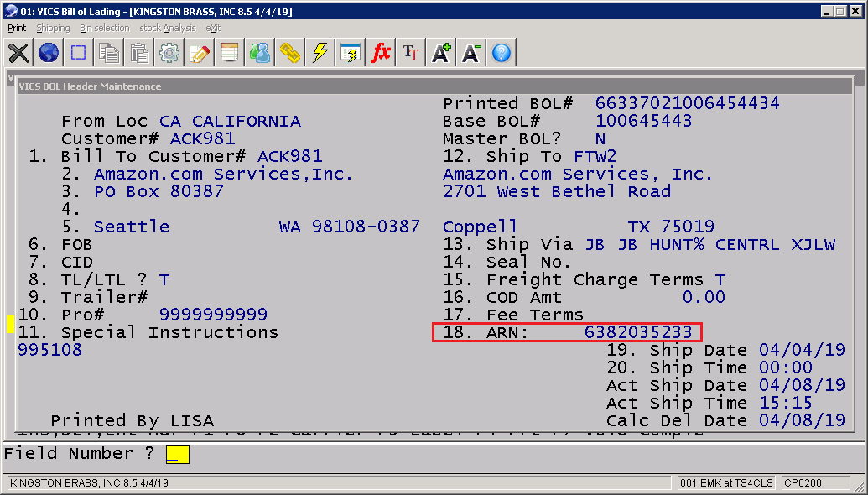Minimize the VICS Bill of Lading window

[x=826, y=11]
